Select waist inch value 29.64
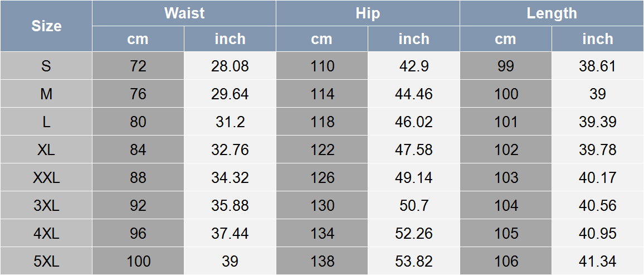 point(230,94)
